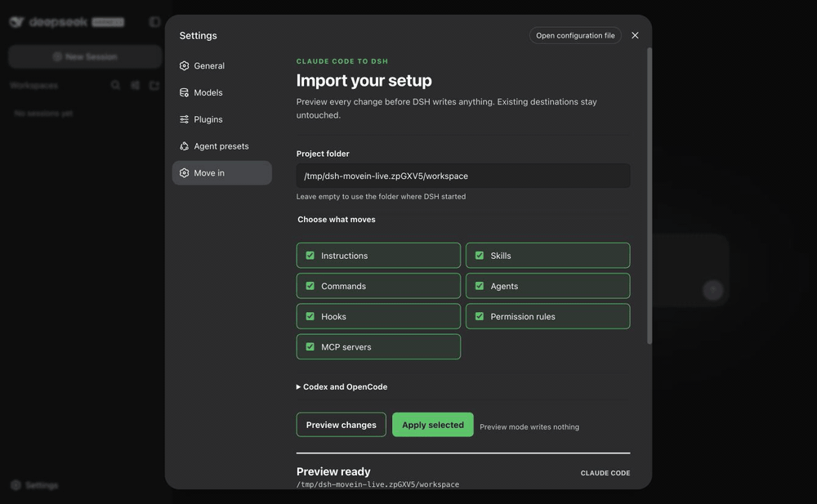Expand the Codex and OpenCode section
This screenshot has height=504, width=817.
(342, 386)
